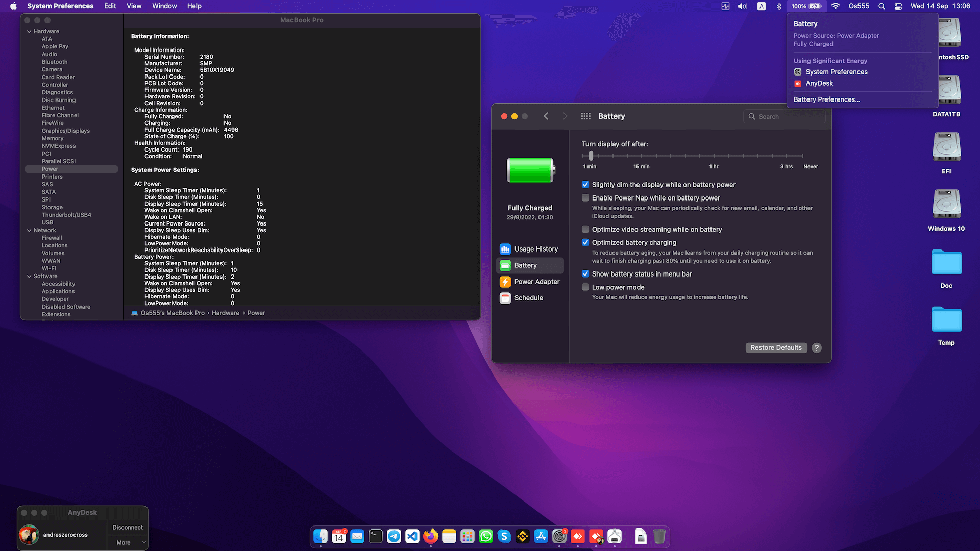Turn on Low power mode
The height and width of the screenshot is (551, 980).
pyautogui.click(x=585, y=287)
